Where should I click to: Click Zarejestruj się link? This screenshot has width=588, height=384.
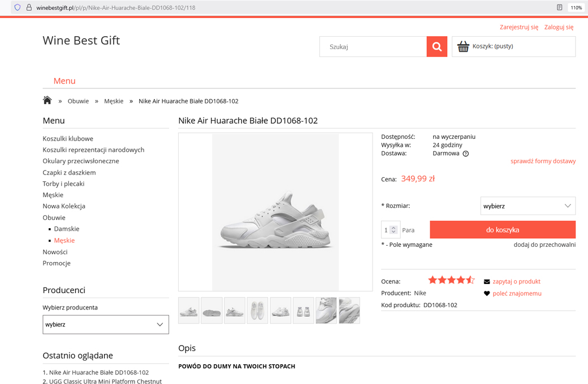pos(519,27)
